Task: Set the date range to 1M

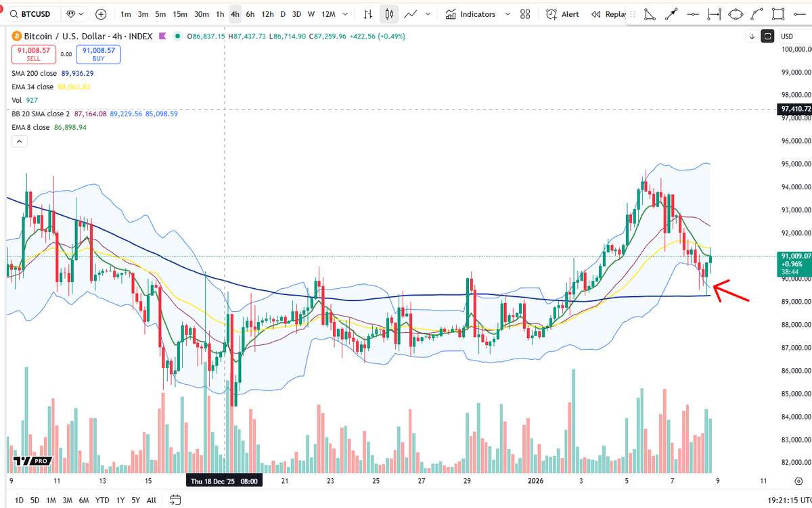Action: pyautogui.click(x=51, y=501)
